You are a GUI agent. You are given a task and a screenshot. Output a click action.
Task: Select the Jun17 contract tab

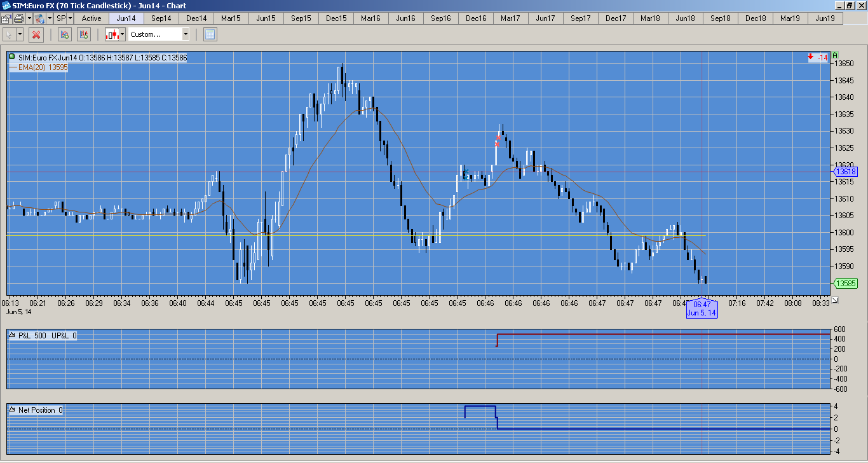(546, 18)
